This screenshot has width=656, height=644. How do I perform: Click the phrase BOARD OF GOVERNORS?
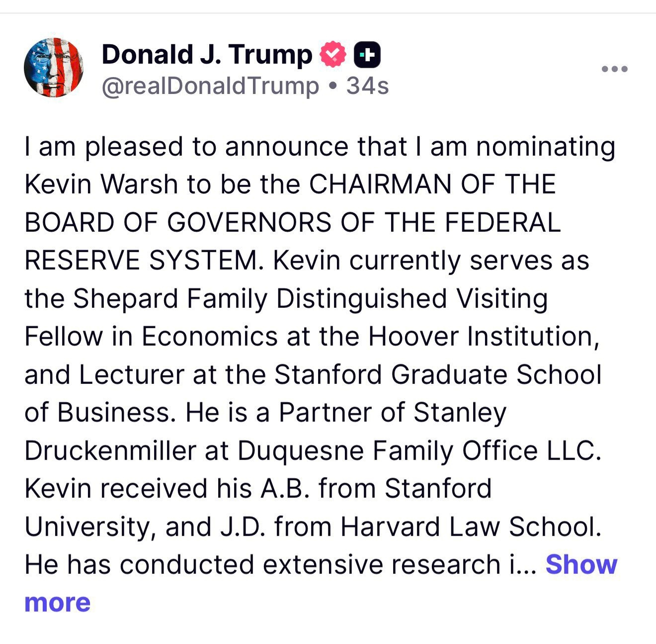click(x=177, y=222)
